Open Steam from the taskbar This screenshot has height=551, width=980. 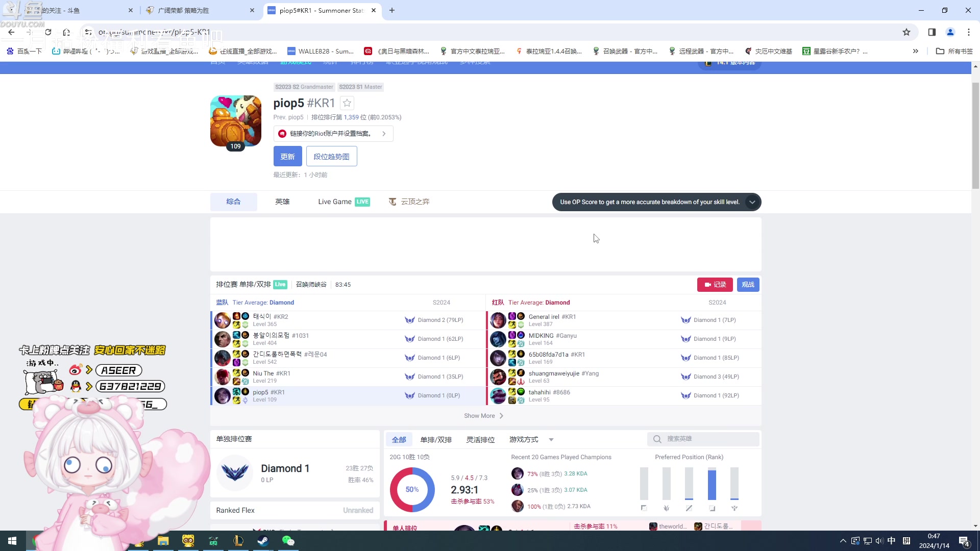pyautogui.click(x=263, y=541)
